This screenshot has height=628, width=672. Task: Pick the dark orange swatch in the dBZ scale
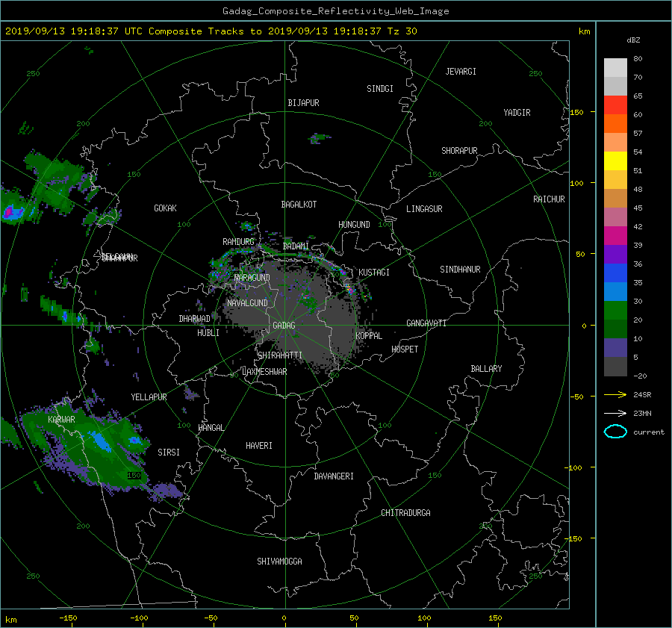tap(615, 123)
